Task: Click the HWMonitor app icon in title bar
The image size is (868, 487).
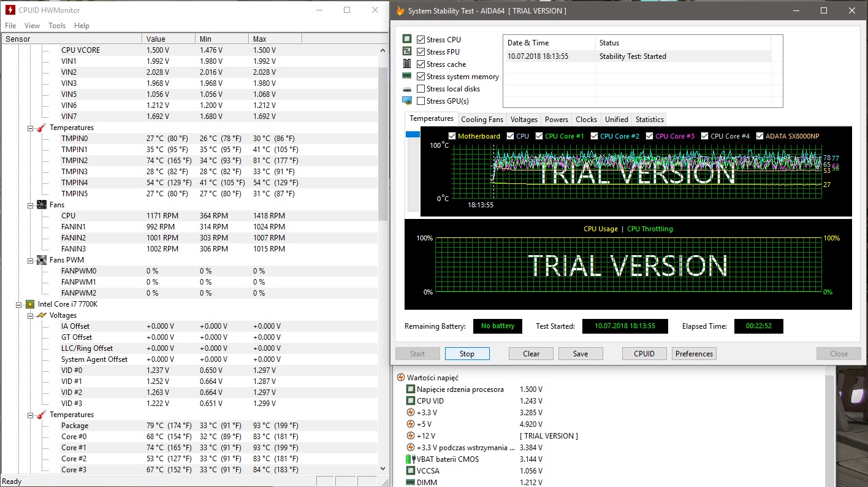Action: pyautogui.click(x=9, y=10)
